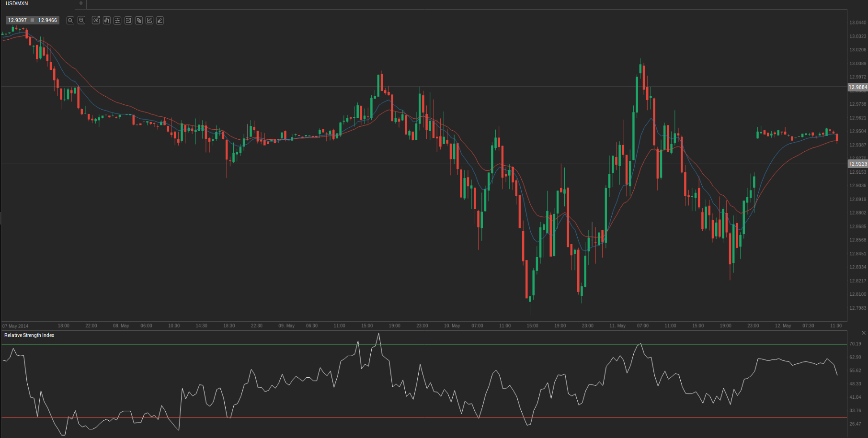Screen dimensions: 868x438
Task: Select the drawing marker tool icon
Action: point(160,21)
